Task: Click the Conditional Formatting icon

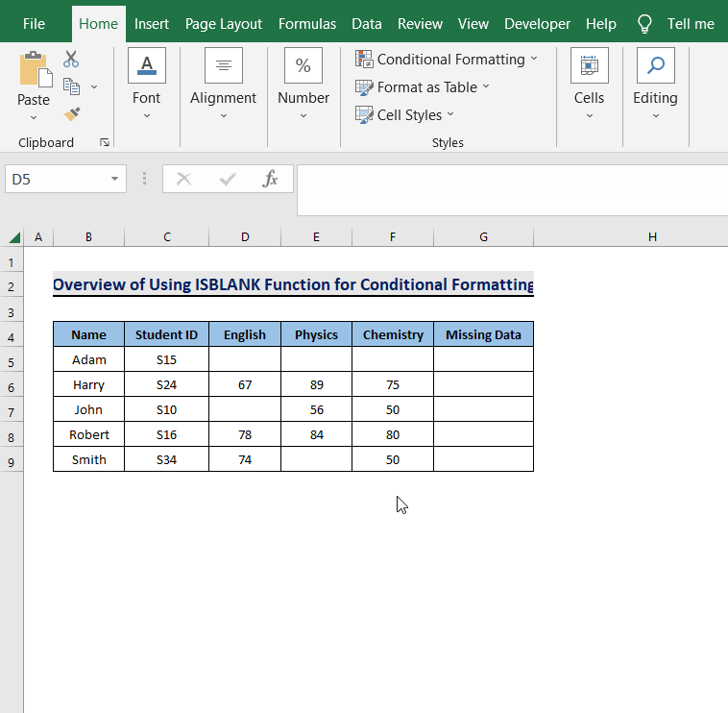Action: [364, 59]
